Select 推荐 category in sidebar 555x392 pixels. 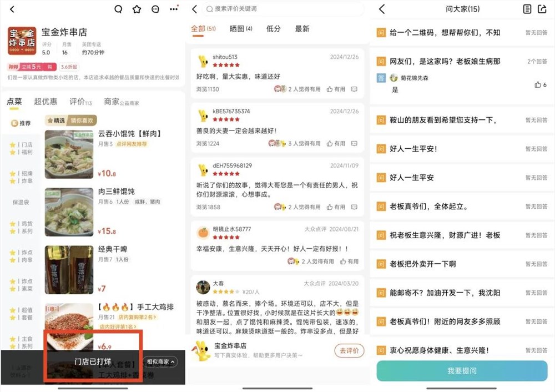coord(21,123)
